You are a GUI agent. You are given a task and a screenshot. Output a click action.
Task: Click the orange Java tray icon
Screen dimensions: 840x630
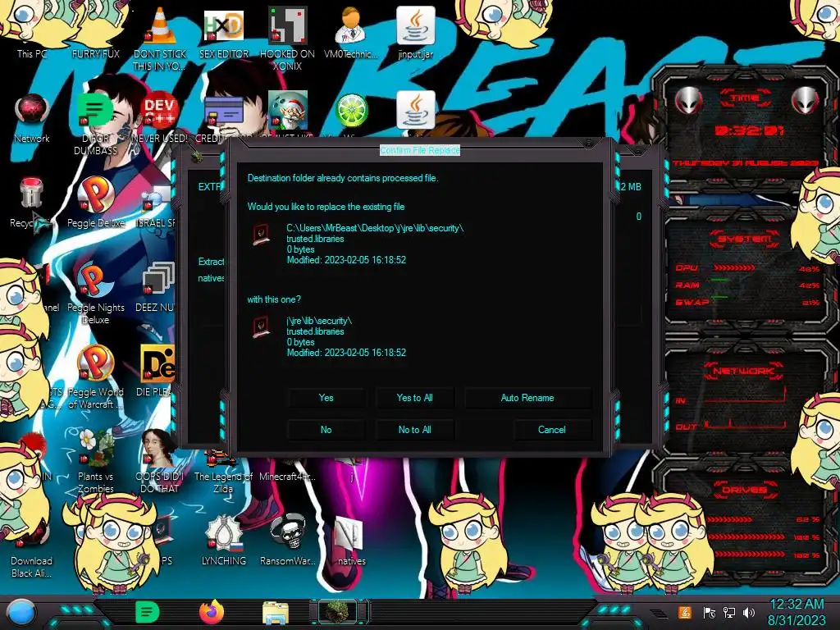click(684, 613)
